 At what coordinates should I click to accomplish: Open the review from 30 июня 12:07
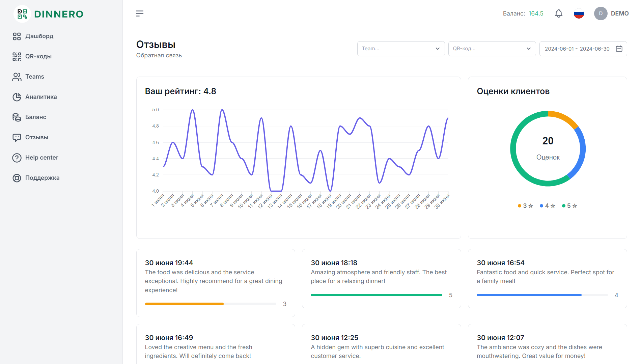click(547, 344)
